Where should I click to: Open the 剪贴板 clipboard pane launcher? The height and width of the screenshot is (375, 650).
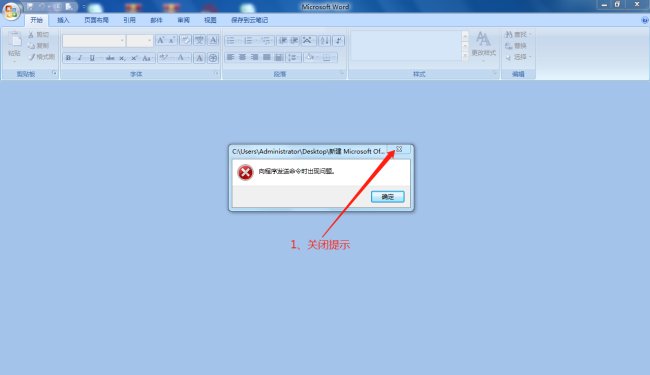coord(54,73)
